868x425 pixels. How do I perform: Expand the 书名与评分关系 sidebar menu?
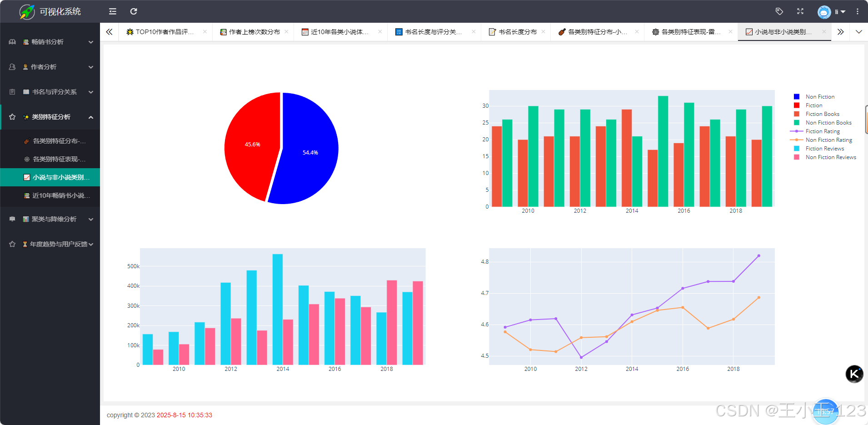click(50, 92)
